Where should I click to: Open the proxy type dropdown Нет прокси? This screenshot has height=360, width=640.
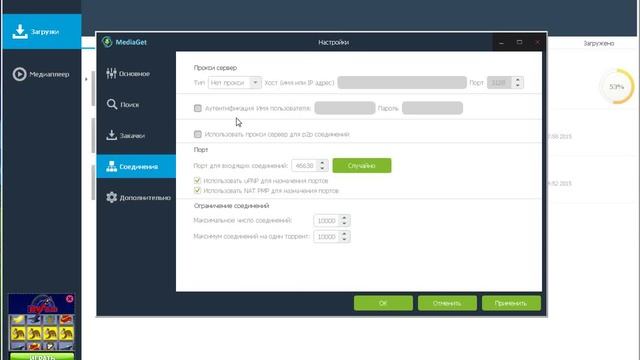click(235, 83)
